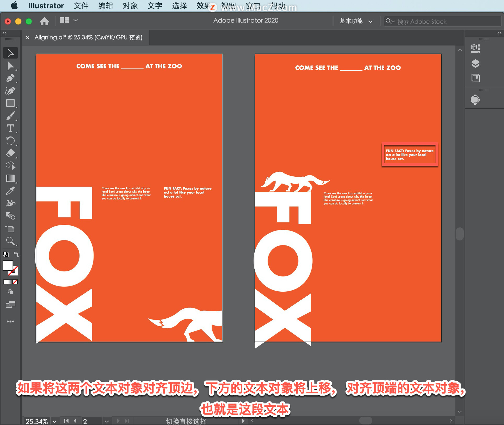Open the 编辑 menu

[x=106, y=6]
